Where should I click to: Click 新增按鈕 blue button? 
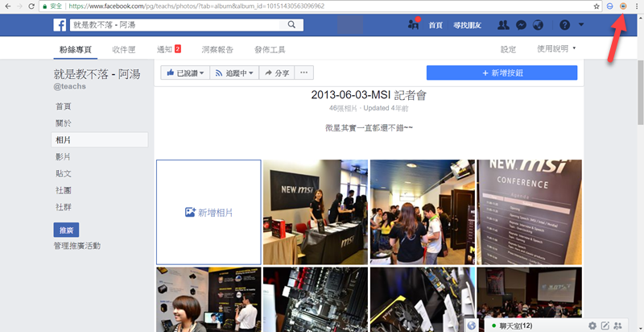pyautogui.click(x=502, y=73)
